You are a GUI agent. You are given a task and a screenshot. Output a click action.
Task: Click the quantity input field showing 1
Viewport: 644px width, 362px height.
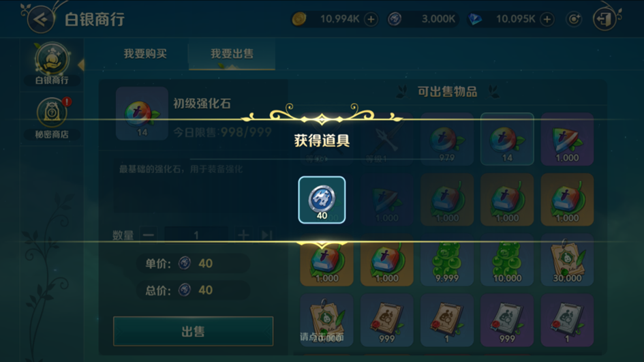coord(196,235)
